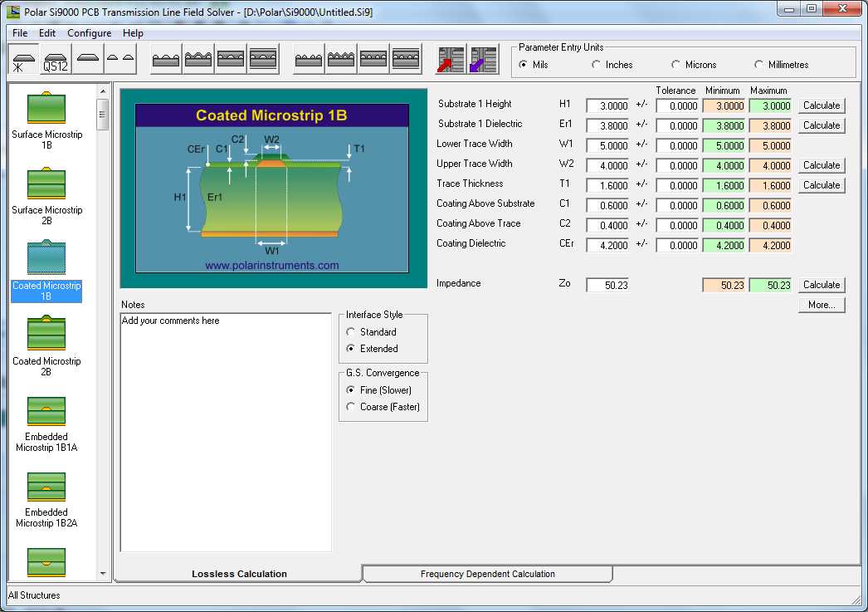Click the CEr maximum value cell

[770, 245]
